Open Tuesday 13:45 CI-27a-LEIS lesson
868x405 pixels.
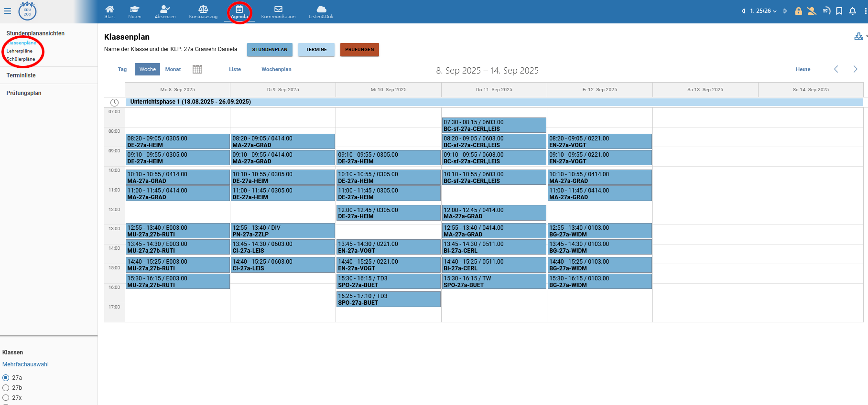(283, 247)
